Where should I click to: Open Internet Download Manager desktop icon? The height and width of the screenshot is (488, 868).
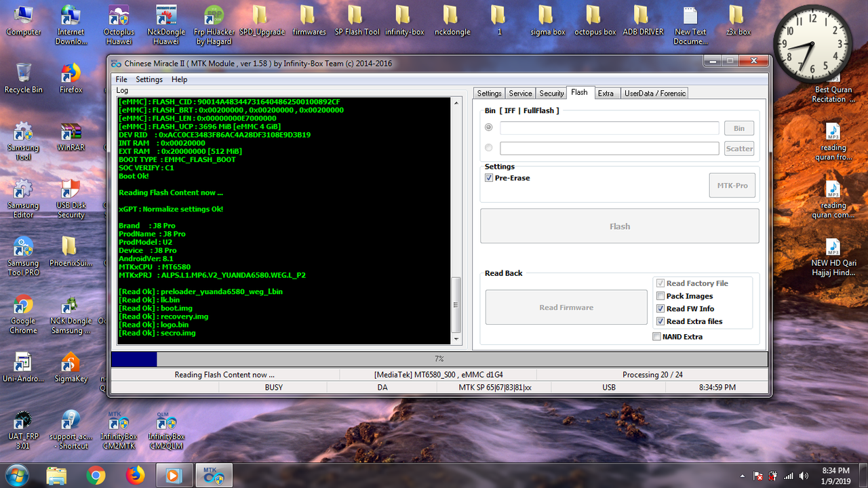point(71,26)
